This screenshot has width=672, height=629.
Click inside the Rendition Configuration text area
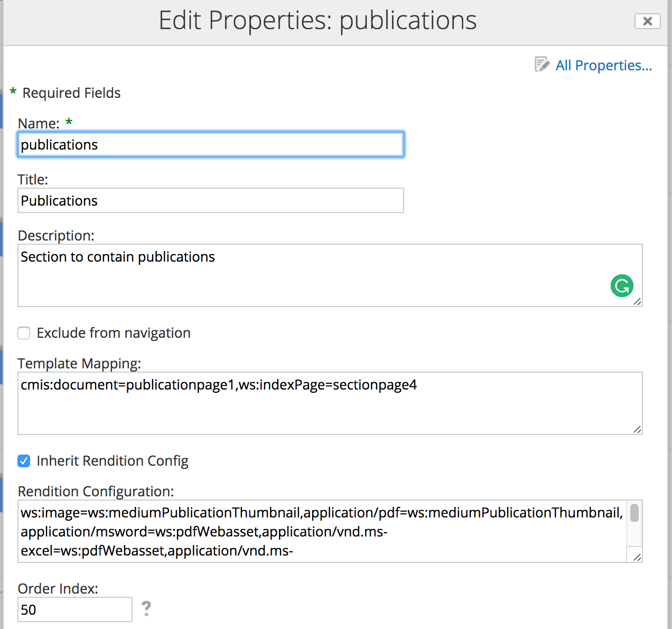click(317, 531)
